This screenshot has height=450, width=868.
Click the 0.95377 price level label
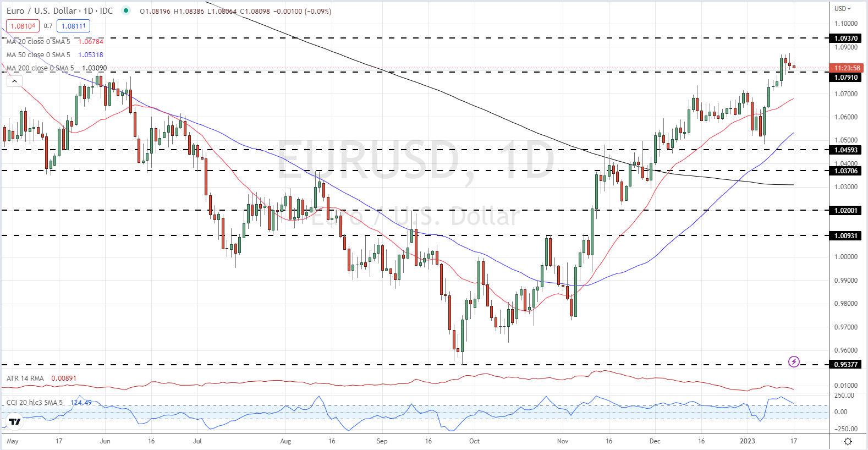point(846,365)
